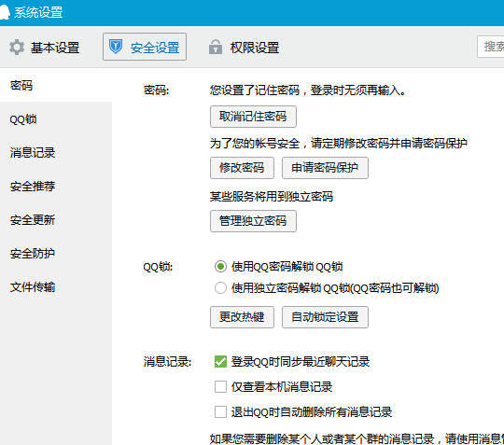The height and width of the screenshot is (445, 504).
Task: Select 密码 in the left sidebar
Action: click(x=56, y=86)
